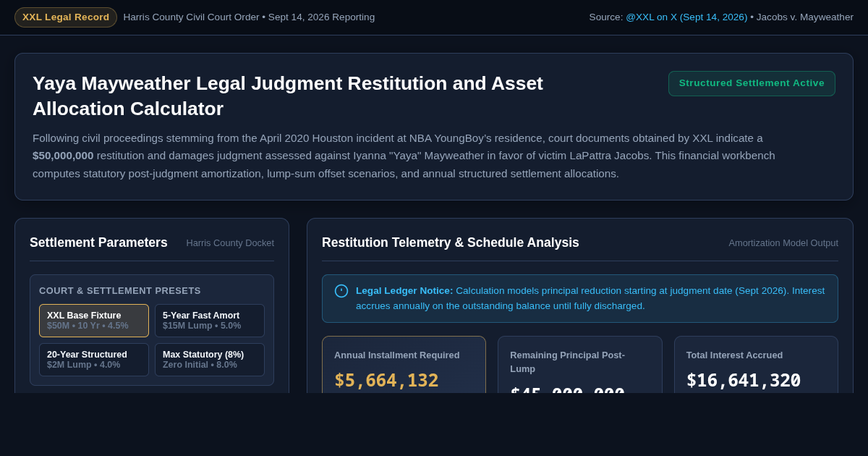This screenshot has width=868, height=456.
Task: Click the Legal Ledger Notice info icon
Action: (x=341, y=291)
